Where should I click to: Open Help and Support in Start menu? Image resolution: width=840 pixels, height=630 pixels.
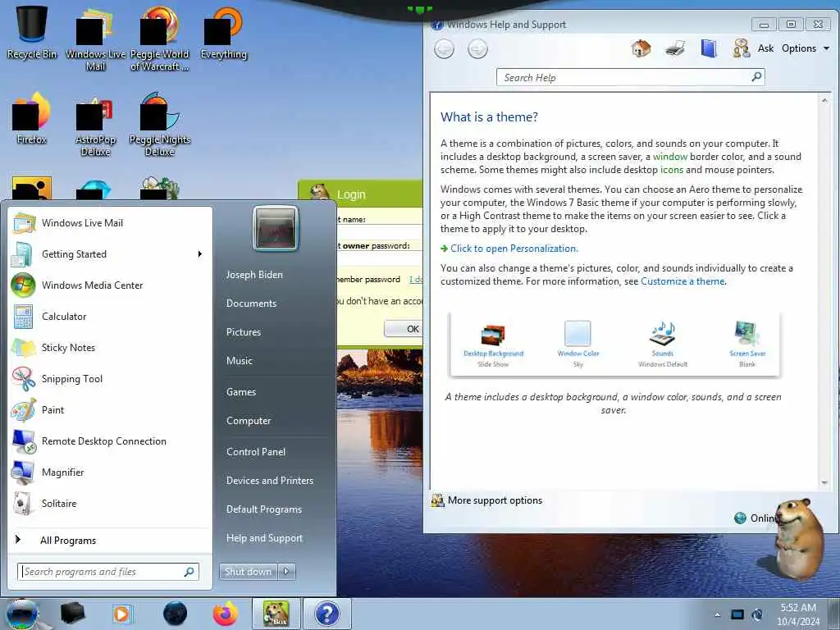[x=264, y=538]
